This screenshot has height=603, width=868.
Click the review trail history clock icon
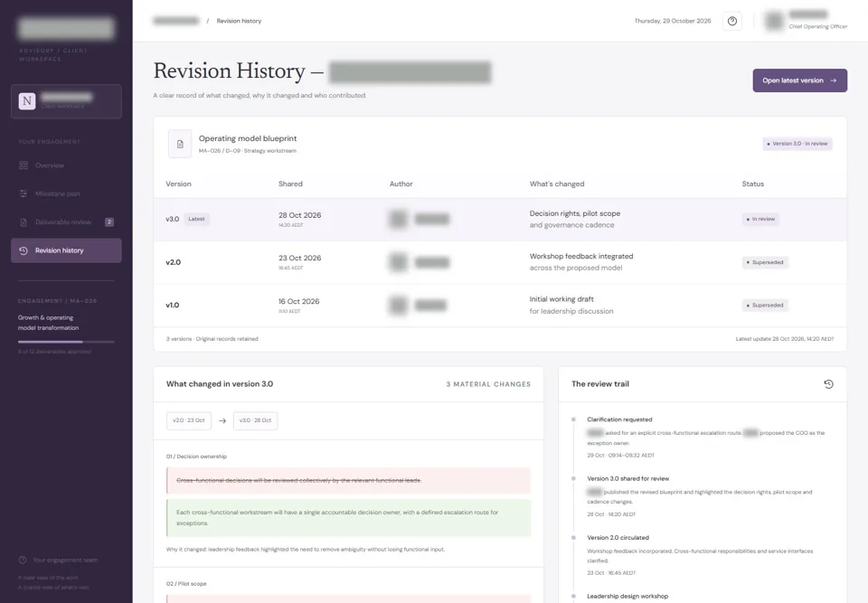[828, 383]
